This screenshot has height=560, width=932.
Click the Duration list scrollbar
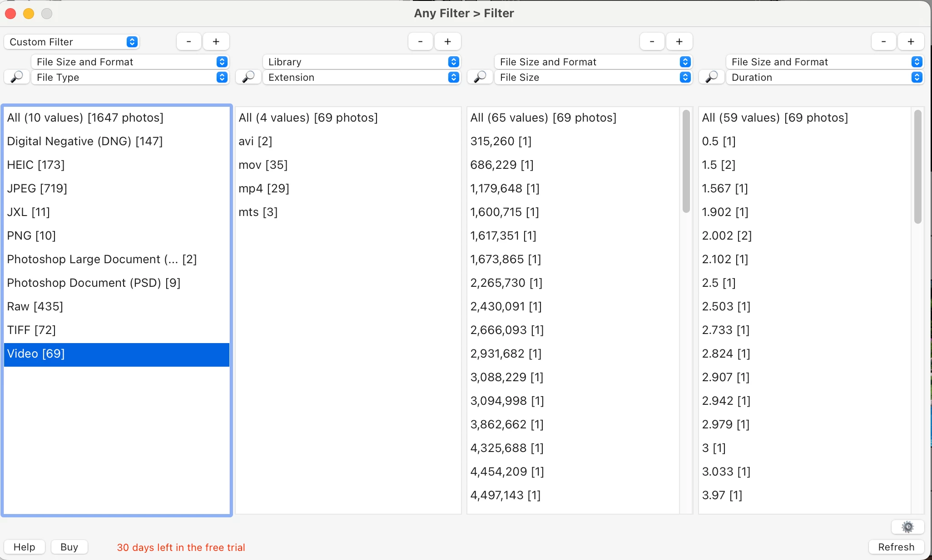(918, 167)
